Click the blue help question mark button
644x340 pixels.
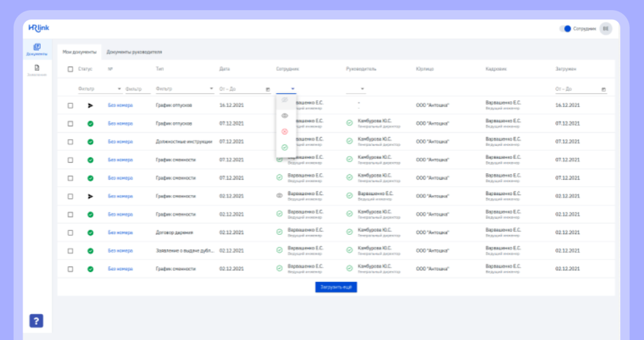point(36,320)
